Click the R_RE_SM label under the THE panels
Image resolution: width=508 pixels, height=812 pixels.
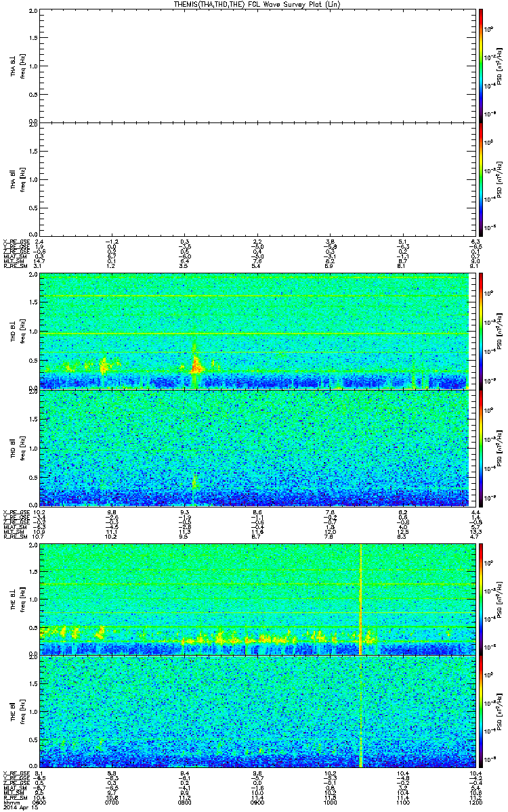pyautogui.click(x=15, y=798)
